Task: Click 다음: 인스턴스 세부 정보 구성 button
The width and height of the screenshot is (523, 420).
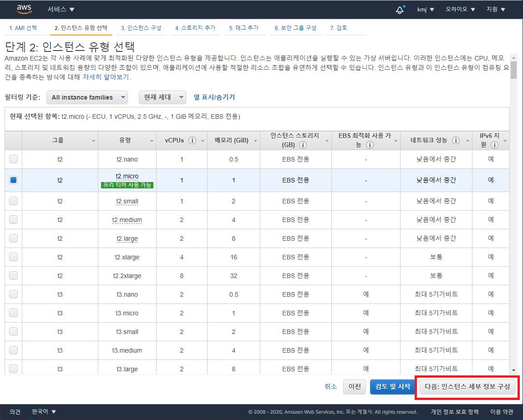Action: (467, 387)
